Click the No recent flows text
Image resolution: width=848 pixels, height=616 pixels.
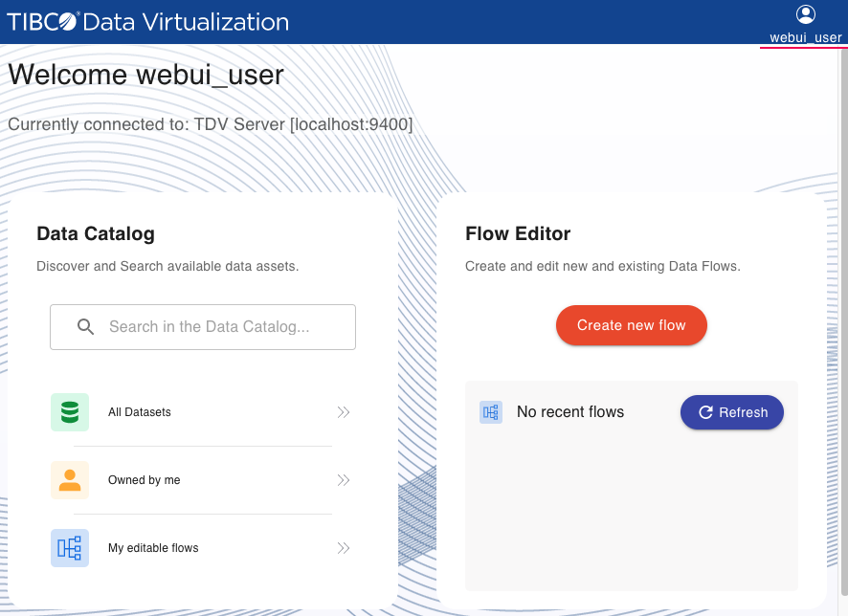(x=570, y=412)
